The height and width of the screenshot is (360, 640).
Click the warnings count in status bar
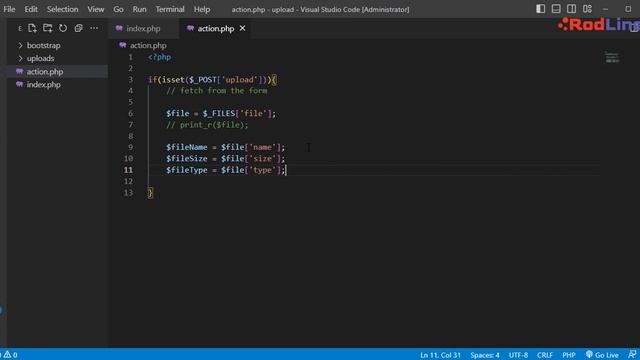point(11,355)
